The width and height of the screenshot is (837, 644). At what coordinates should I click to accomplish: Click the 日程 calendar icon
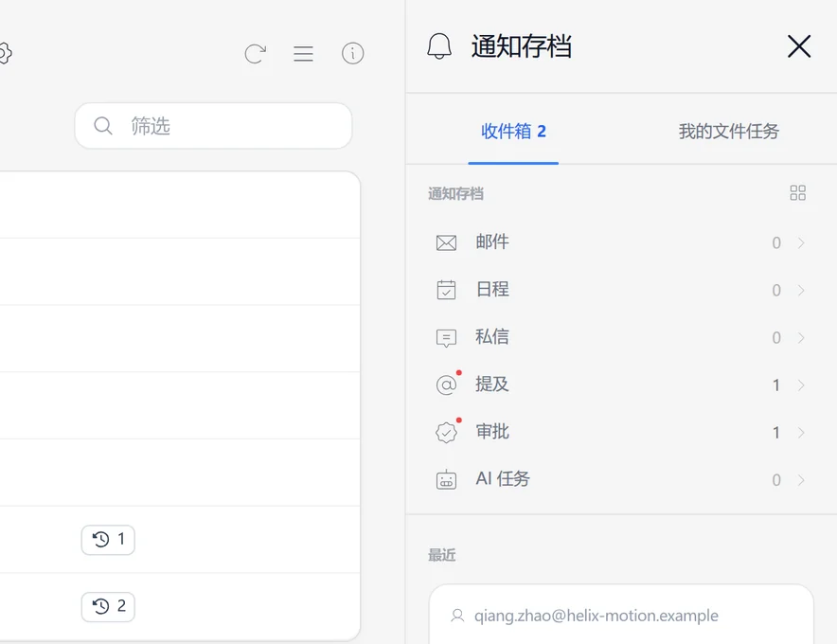(x=446, y=290)
